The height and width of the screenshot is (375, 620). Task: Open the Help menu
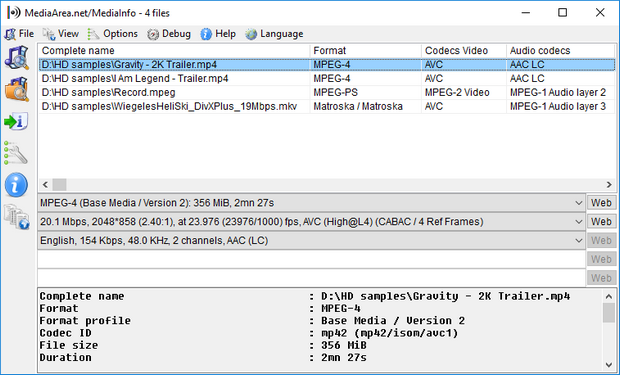(x=218, y=34)
